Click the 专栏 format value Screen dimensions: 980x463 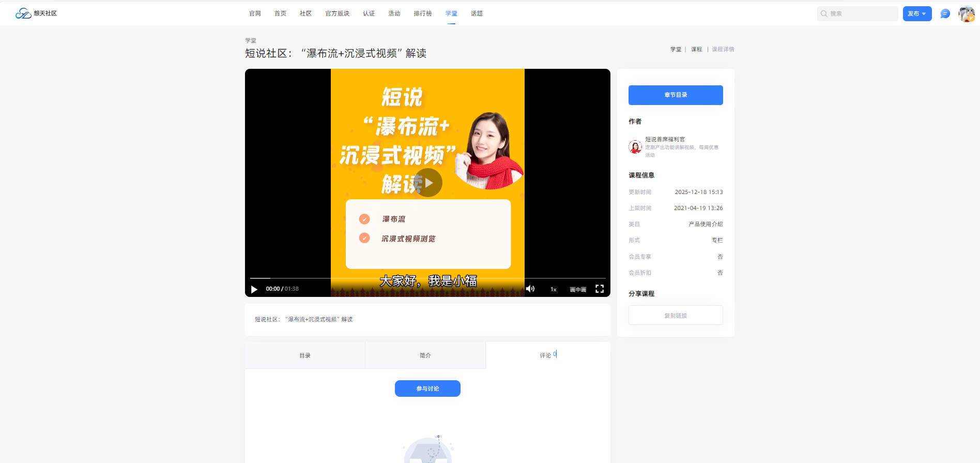[717, 240]
